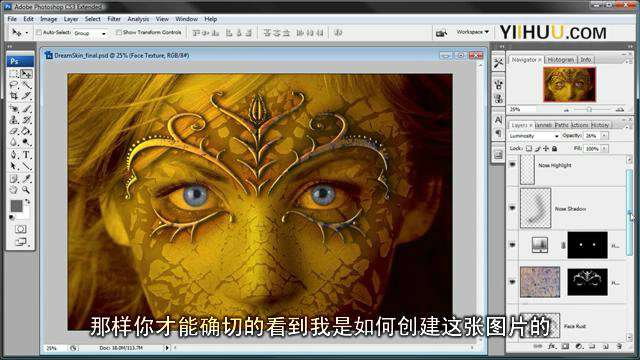Check Show Transform Controls

click(x=119, y=32)
